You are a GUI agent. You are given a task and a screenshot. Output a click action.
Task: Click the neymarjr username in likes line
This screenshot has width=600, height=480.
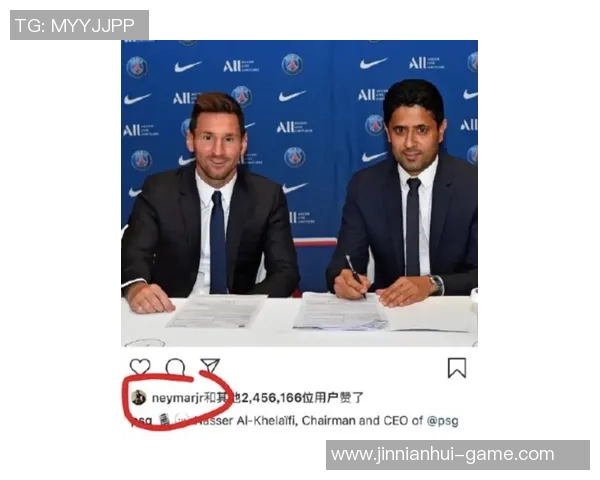click(177, 398)
